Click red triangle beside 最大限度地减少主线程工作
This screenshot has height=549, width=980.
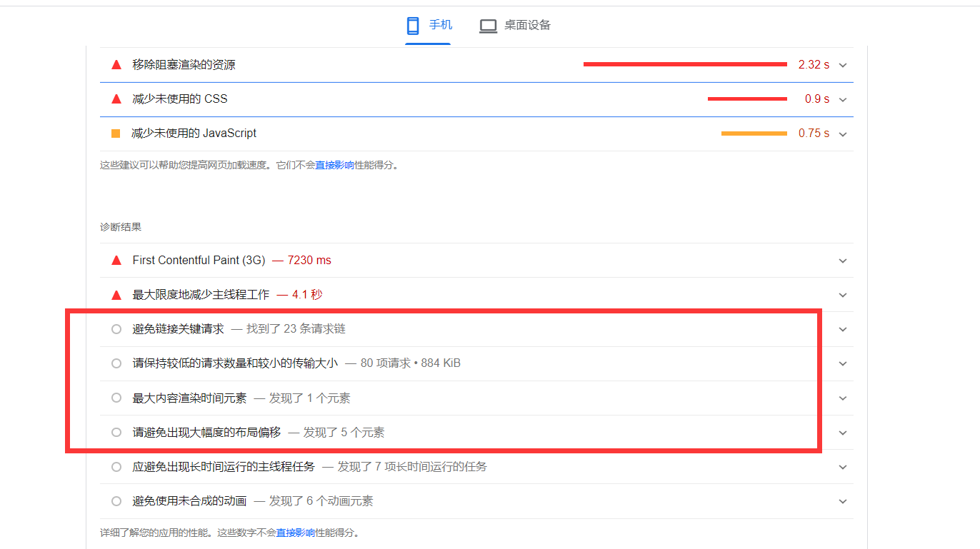pos(116,295)
